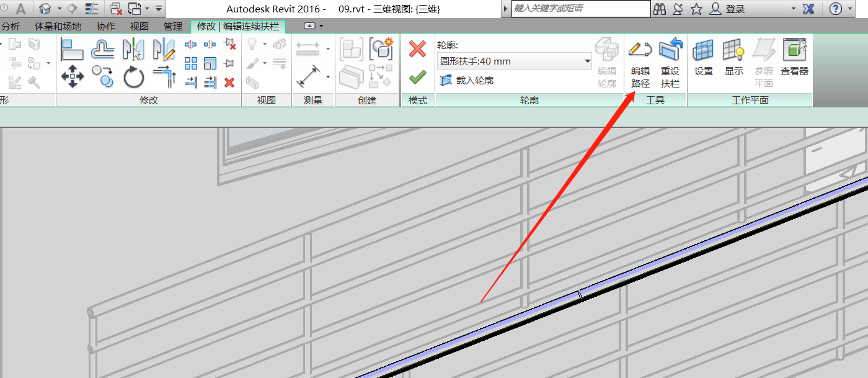This screenshot has height=378, width=868.
Task: Click the keyword search input field
Action: 580,9
